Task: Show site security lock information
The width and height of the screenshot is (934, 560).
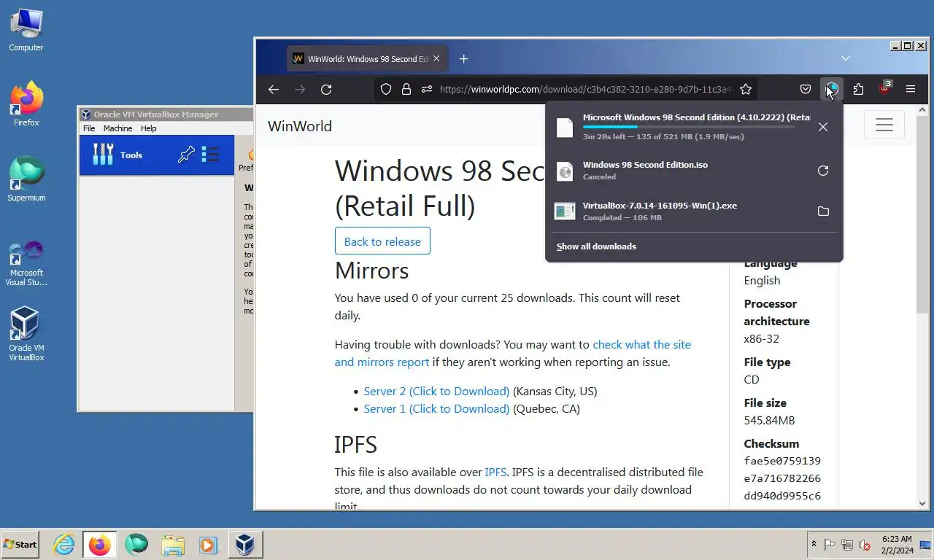Action: [x=406, y=89]
